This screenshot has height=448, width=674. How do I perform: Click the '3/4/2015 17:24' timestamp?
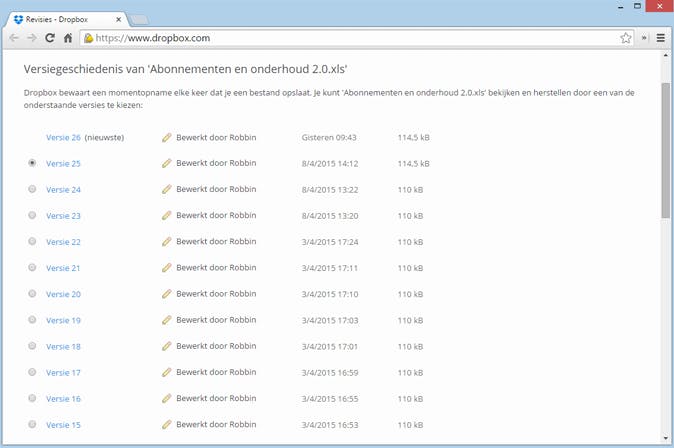coord(330,242)
